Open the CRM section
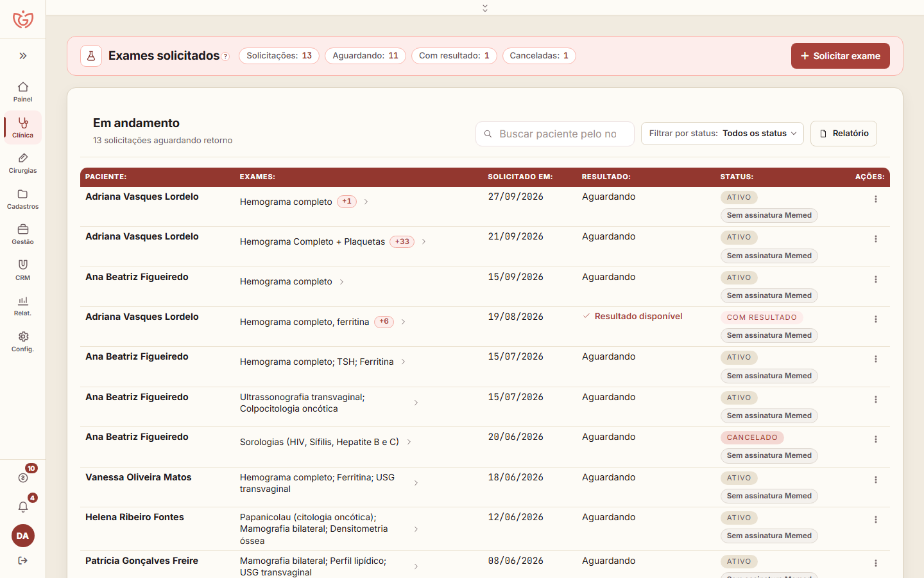Viewport: 924px width, 578px height. 23,270
